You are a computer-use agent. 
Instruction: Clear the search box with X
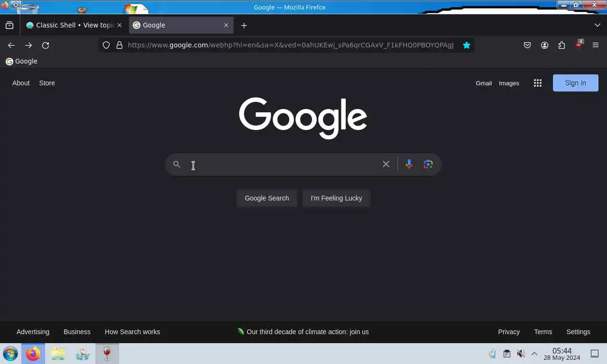coord(386,164)
